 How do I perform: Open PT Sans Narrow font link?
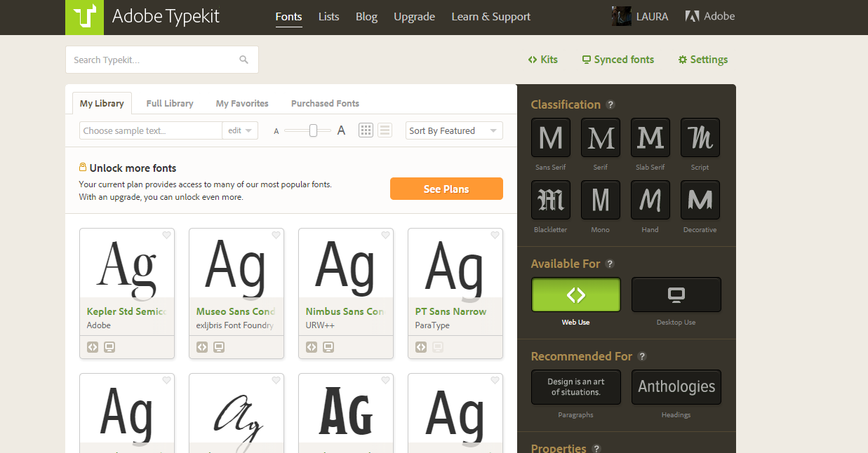point(450,311)
